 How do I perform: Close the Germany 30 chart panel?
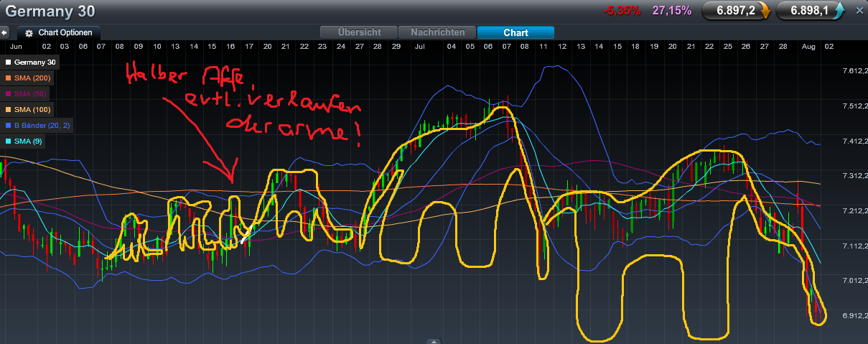pos(859,11)
